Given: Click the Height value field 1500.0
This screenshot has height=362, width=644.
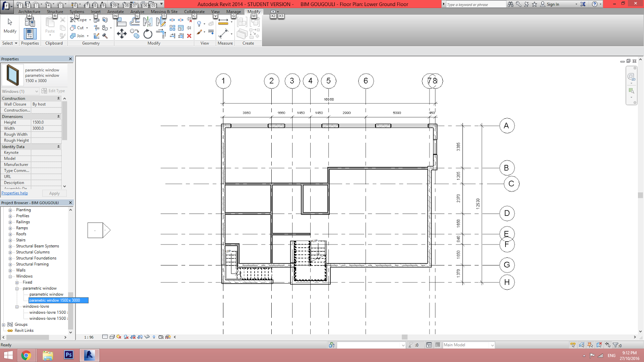Looking at the screenshot, I should coord(46,122).
